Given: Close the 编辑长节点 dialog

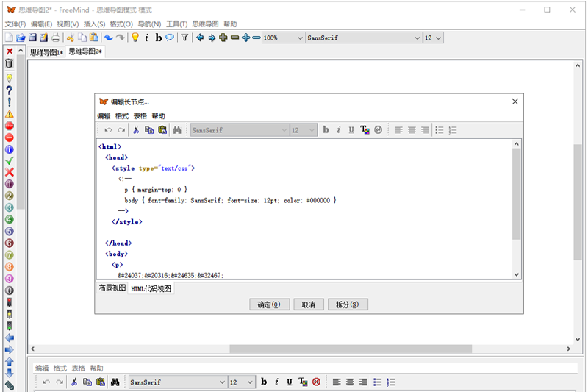Looking at the screenshot, I should (x=515, y=101).
